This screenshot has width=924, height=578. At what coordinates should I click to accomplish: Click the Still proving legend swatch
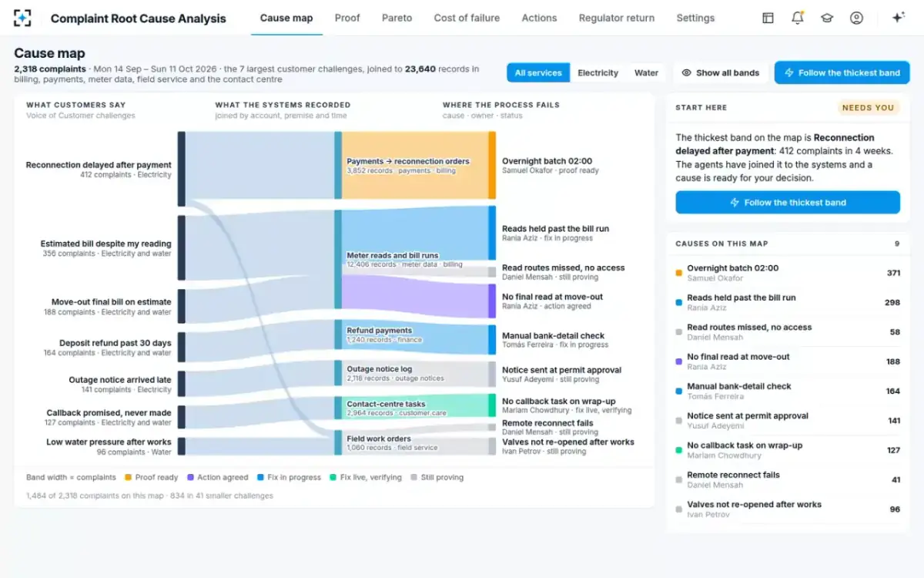(415, 478)
